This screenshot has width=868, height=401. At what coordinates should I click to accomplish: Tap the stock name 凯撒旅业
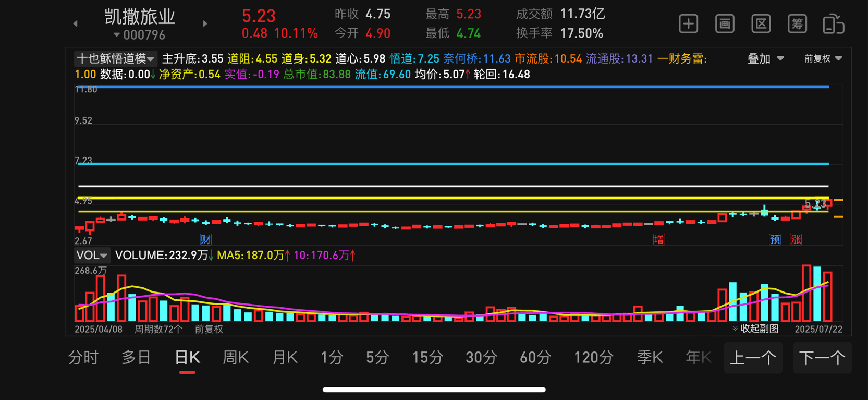[140, 16]
